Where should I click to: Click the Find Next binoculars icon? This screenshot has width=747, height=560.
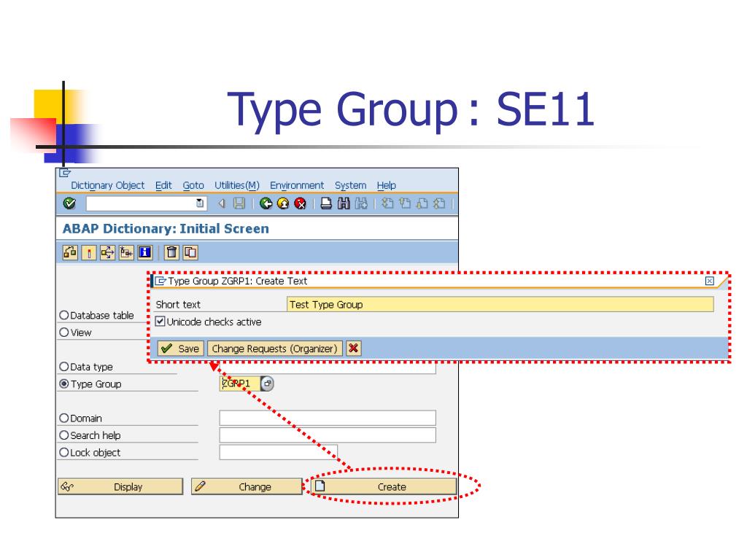point(361,204)
